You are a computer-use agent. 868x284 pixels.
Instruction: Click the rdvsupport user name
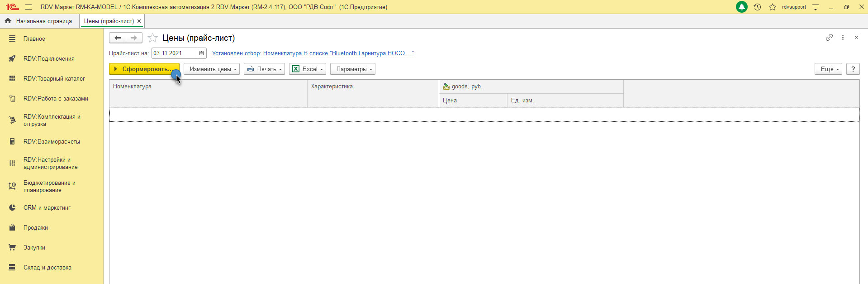pos(794,7)
